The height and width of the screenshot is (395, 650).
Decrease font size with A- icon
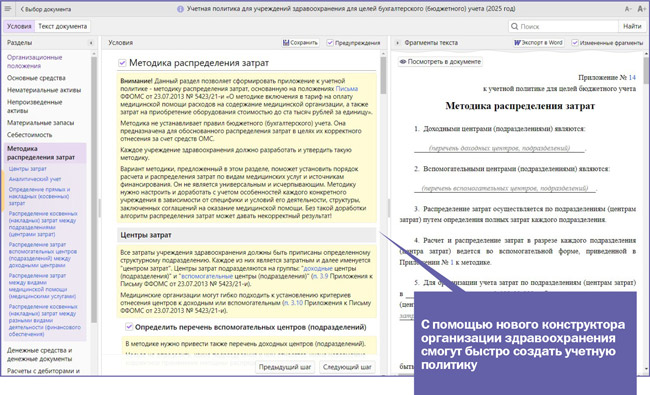click(628, 9)
